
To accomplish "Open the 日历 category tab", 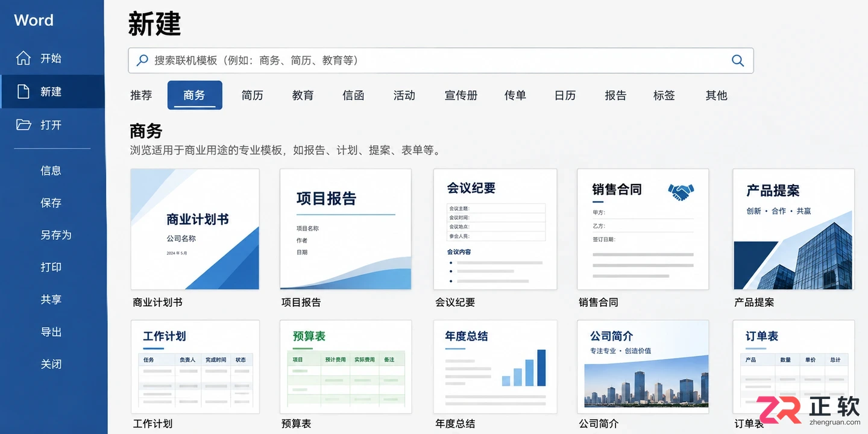I will 565,95.
